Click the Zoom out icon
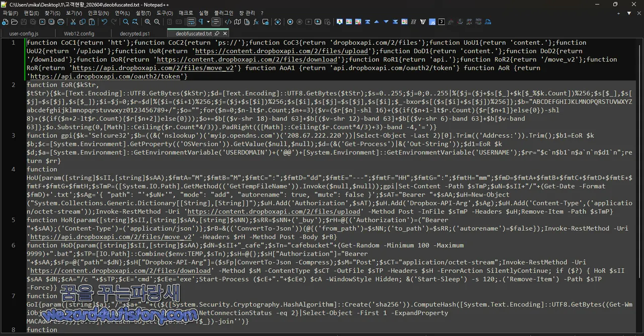The height and width of the screenshot is (336, 644). [x=157, y=22]
